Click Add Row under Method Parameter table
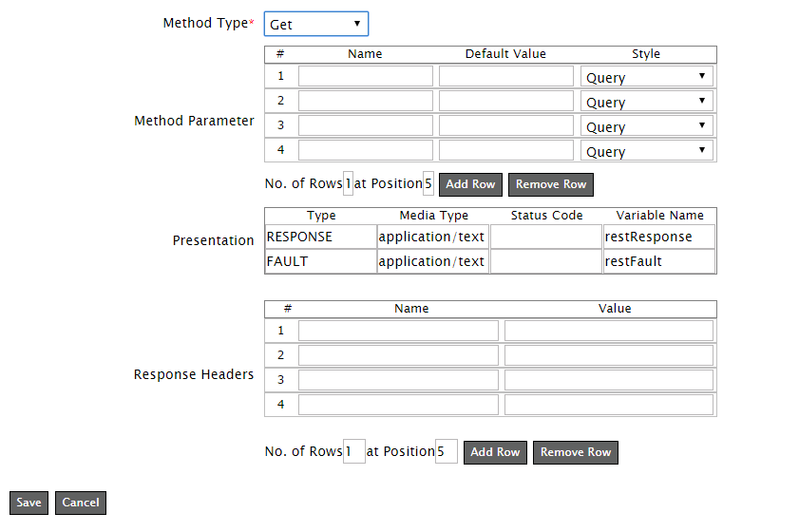The height and width of the screenshot is (532, 799). 470,184
